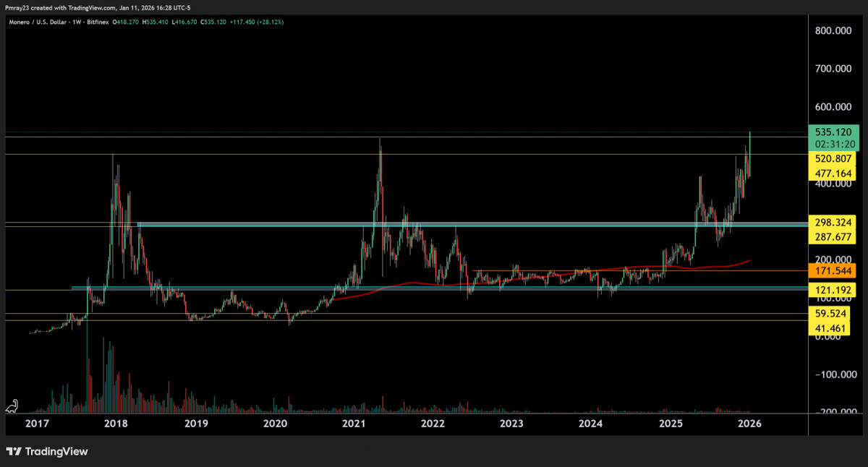Click the 2023 label on time axis

pos(511,424)
